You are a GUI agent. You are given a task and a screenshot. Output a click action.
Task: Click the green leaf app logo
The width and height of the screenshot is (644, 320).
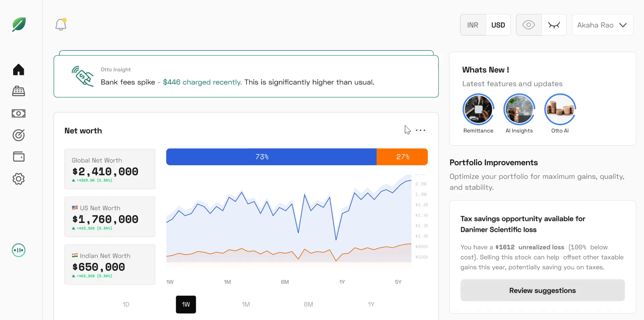tap(19, 24)
